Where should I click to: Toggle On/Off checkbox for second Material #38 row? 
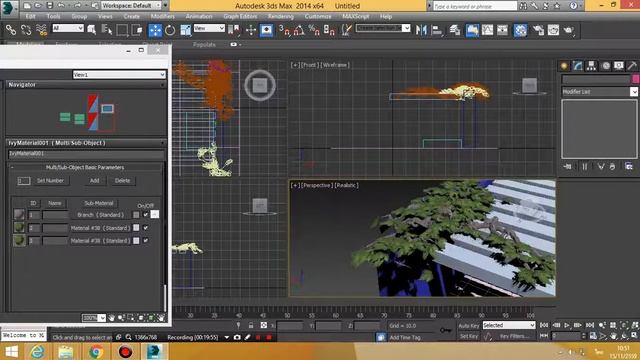coord(146,228)
